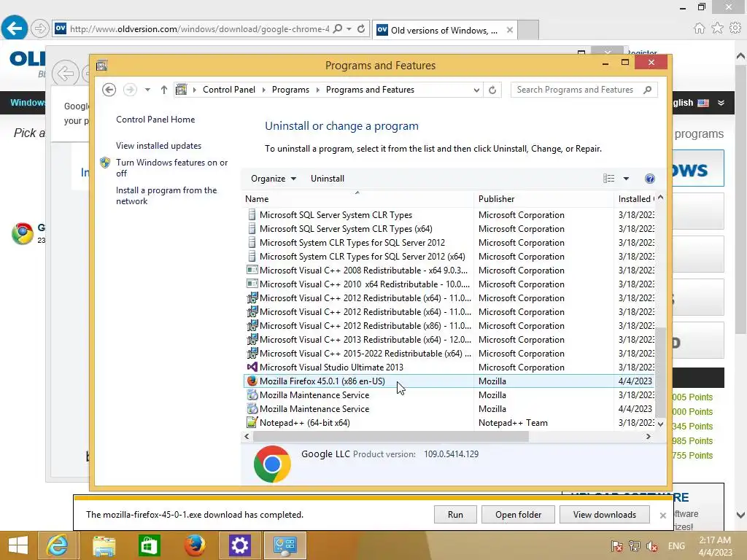The width and height of the screenshot is (747, 560).
Task: Select Microsoft SQL Server System CLR Types (x64)
Action: [x=346, y=228]
